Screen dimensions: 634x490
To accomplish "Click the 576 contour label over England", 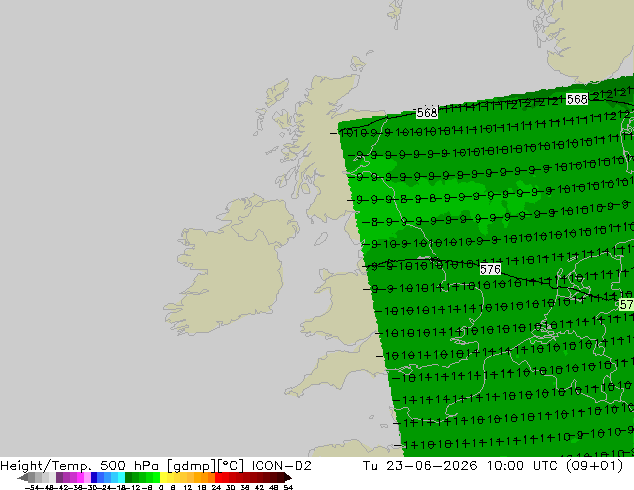I will coord(490,269).
